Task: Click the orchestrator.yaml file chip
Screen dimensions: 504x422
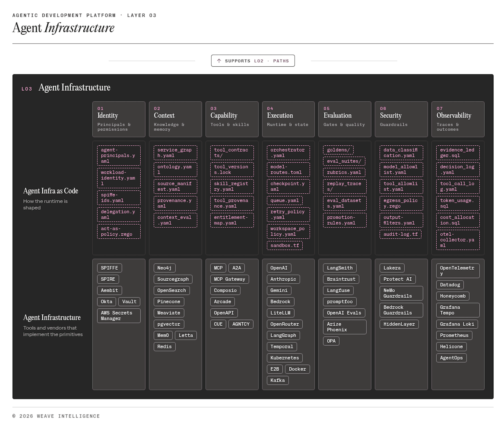Action: pos(288,153)
